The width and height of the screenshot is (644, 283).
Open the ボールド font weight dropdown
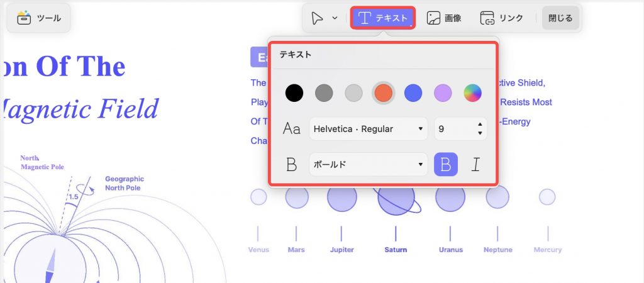tap(368, 164)
